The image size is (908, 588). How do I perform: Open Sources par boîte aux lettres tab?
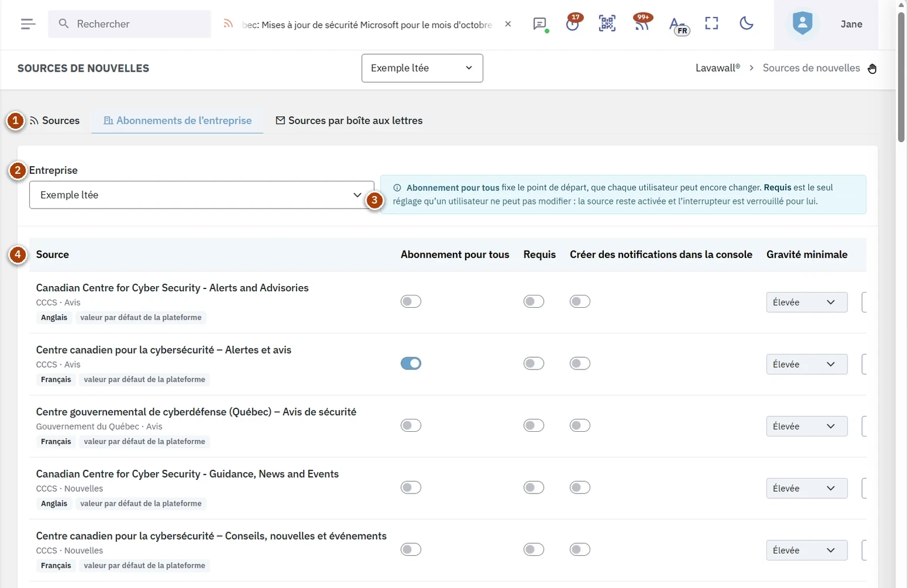pos(349,120)
